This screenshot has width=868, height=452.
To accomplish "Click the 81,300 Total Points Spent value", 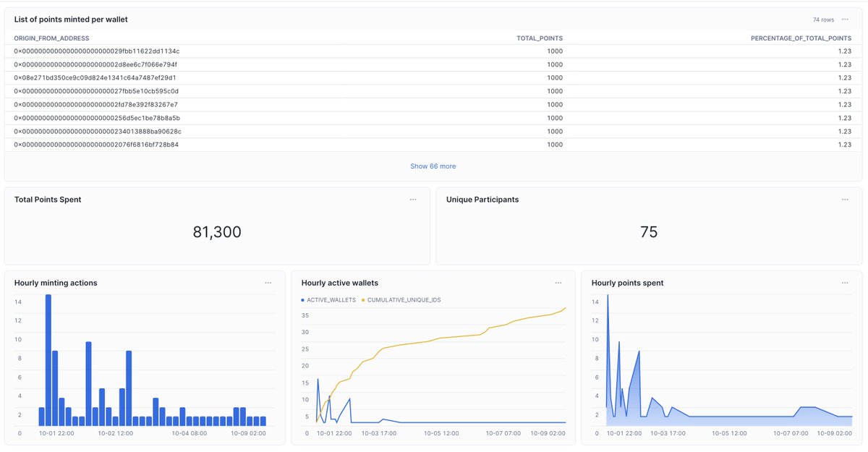I will [217, 232].
